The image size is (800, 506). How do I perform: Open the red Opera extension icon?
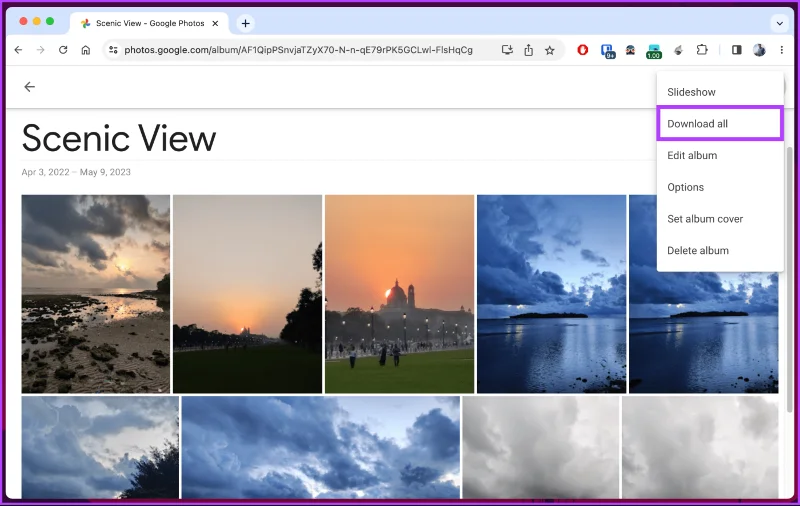(583, 50)
